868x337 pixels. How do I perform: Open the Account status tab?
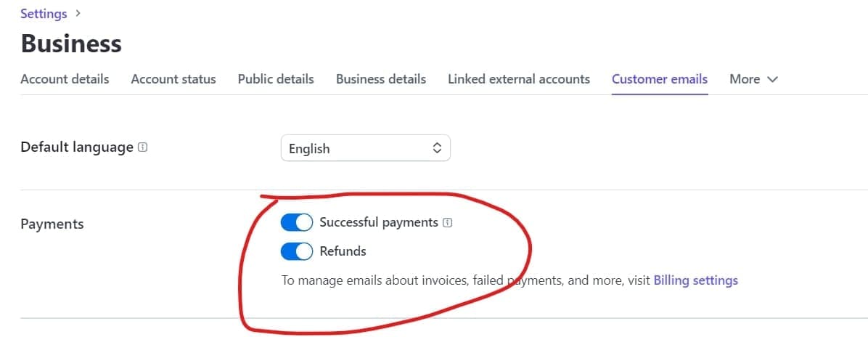tap(173, 79)
